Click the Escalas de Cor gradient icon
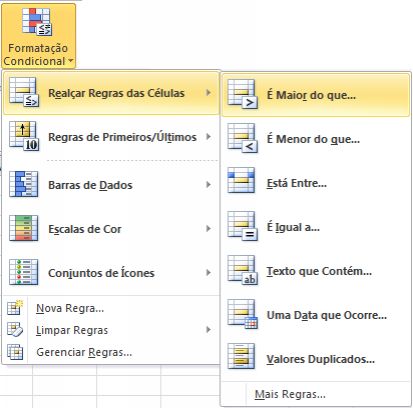Viewport: 413px width, 408px height. pyautogui.click(x=23, y=228)
